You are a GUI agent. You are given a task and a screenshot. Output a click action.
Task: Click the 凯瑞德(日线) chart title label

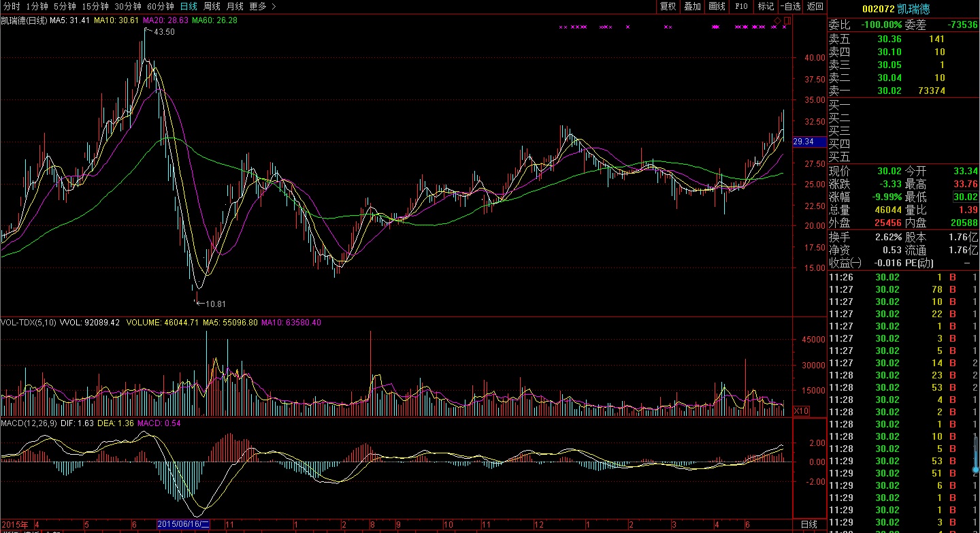(24, 20)
